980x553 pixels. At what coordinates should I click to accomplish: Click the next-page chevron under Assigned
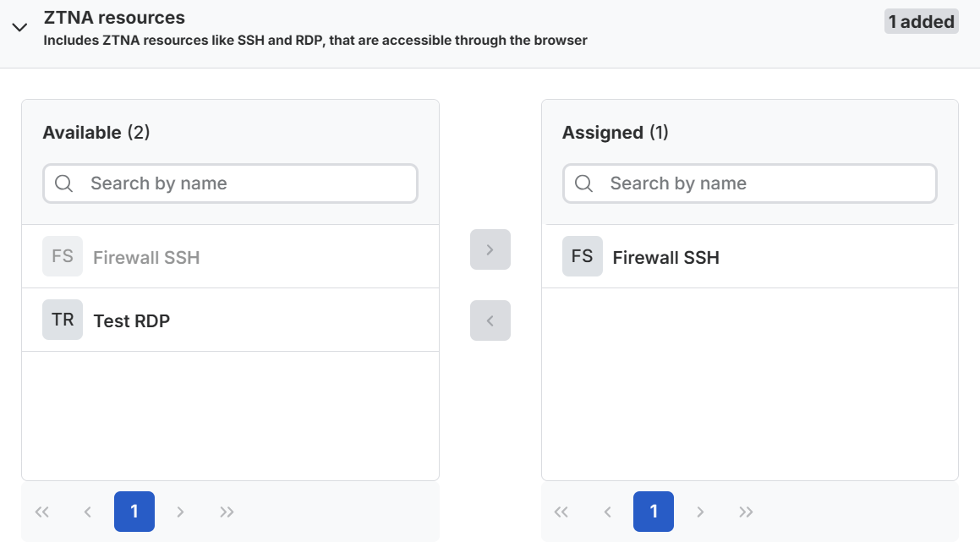click(x=700, y=512)
